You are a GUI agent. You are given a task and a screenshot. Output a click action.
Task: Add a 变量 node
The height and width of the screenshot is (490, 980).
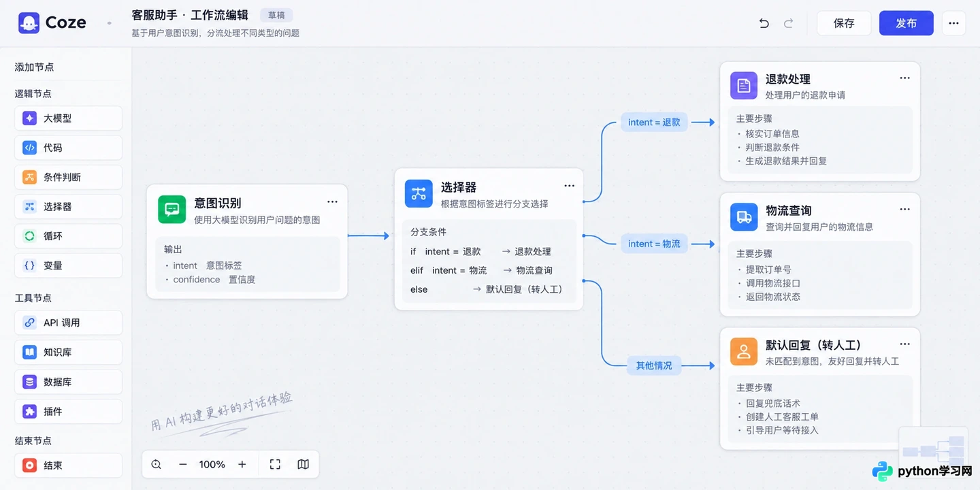point(68,265)
